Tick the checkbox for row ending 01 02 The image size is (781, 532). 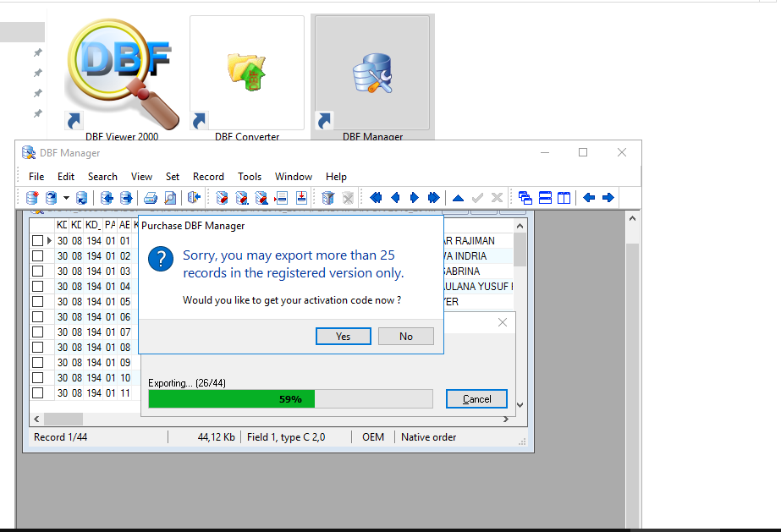point(38,255)
